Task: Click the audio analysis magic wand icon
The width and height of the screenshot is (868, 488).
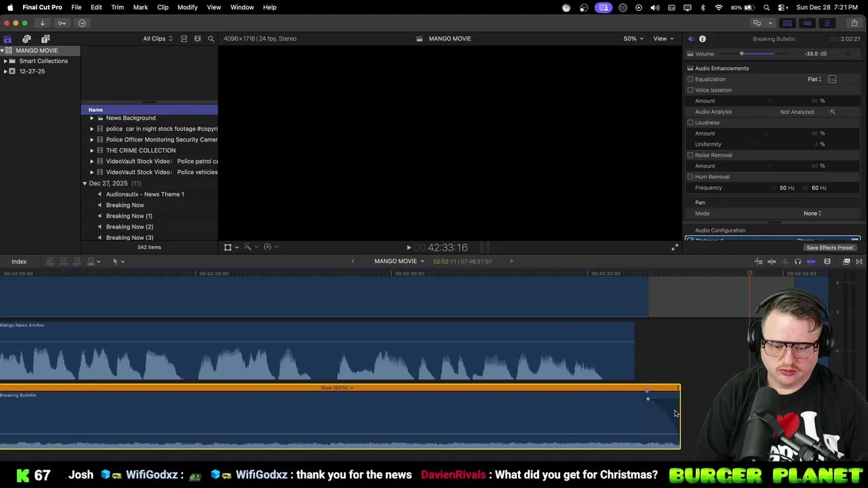Action: (832, 112)
